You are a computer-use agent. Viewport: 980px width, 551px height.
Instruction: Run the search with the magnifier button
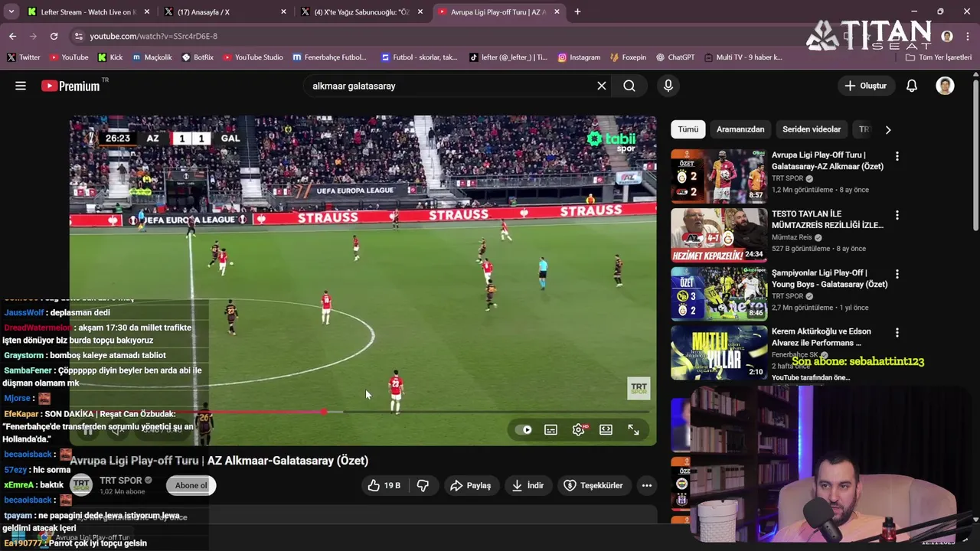(629, 86)
